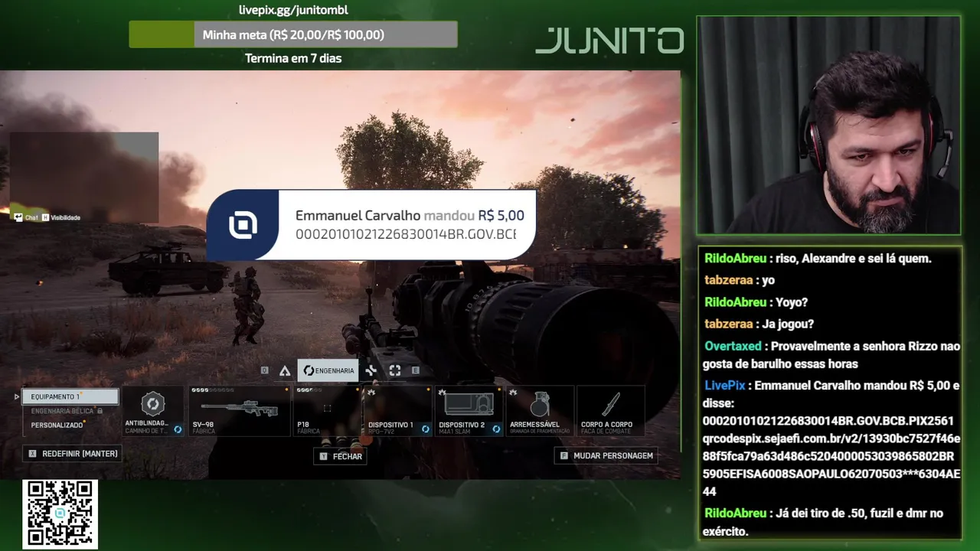Click the Pix logo on donation alert
This screenshot has height=551, width=980.
[243, 225]
